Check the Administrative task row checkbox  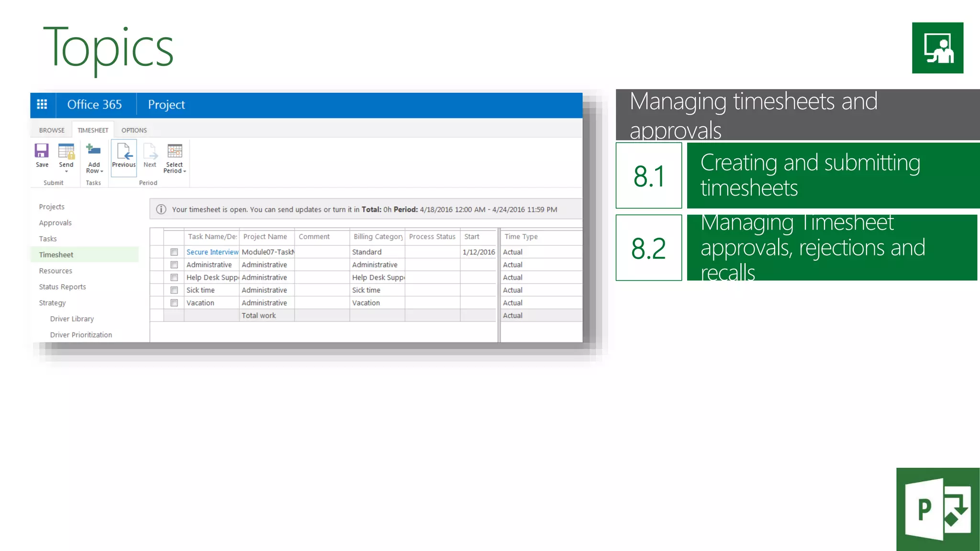point(174,264)
